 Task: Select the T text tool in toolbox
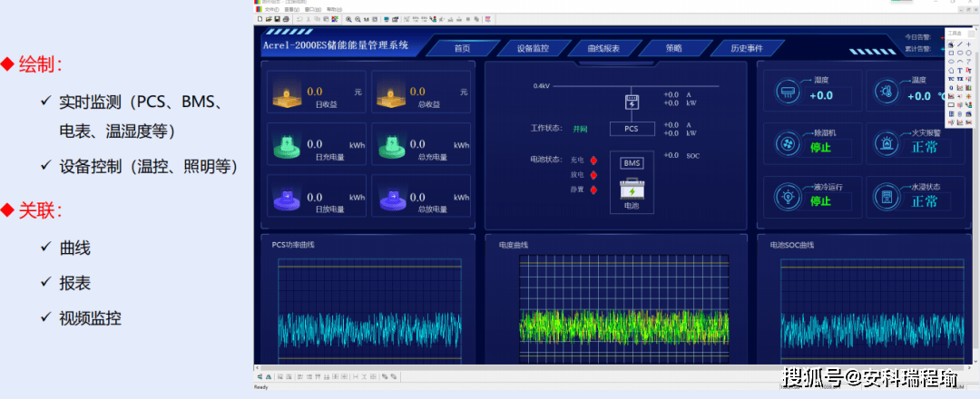(x=960, y=70)
